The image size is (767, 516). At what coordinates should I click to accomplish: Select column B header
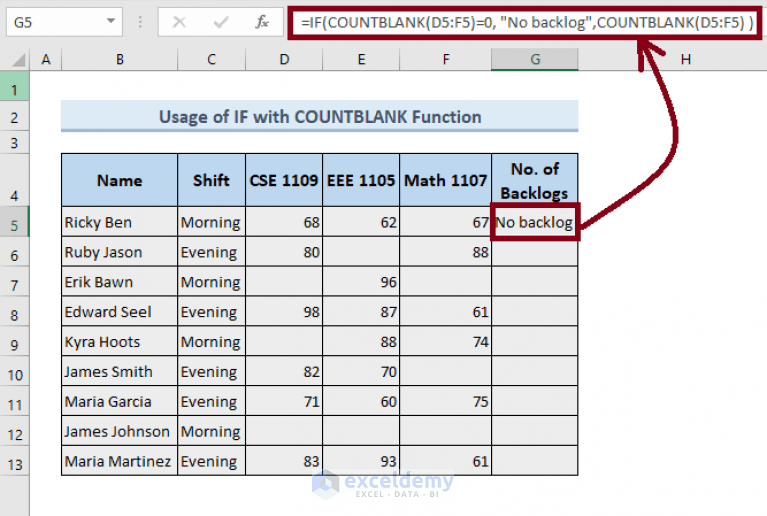tap(119, 60)
